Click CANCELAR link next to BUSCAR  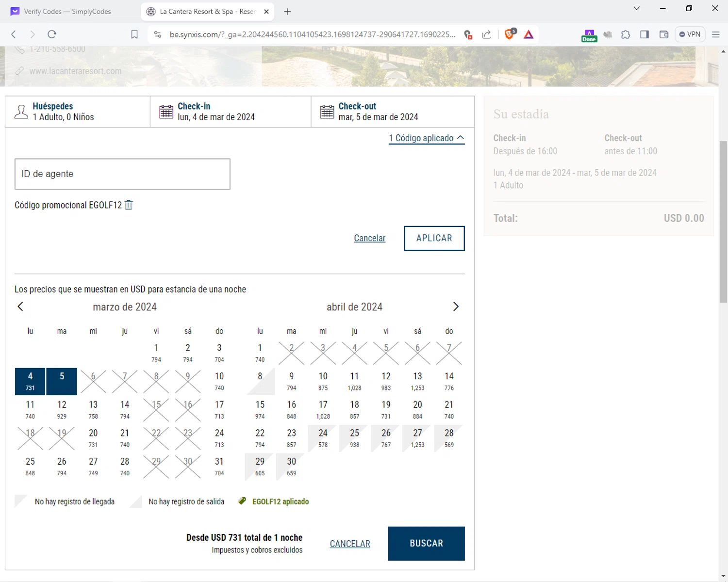point(350,544)
